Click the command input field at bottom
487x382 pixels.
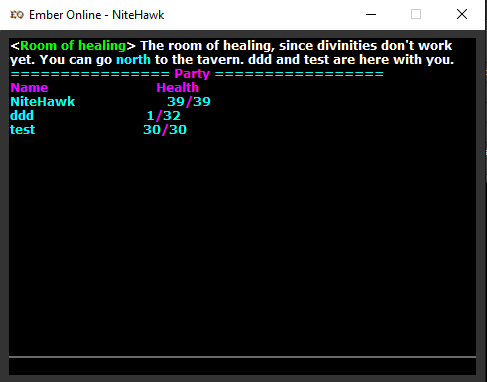click(x=242, y=367)
